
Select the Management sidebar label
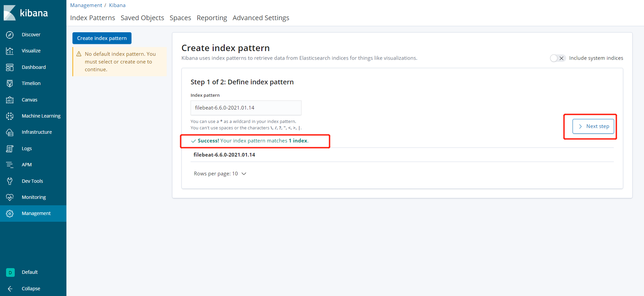36,213
